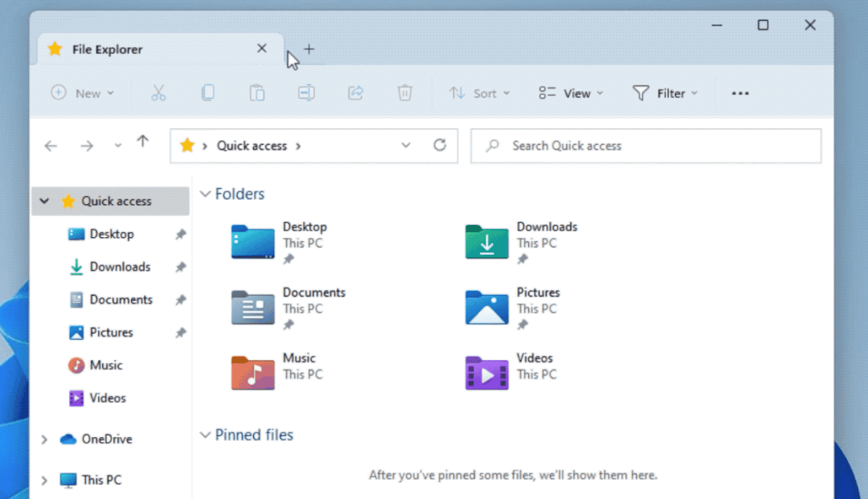Open the Downloads folder tile
Image resolution: width=868 pixels, height=499 pixels.
tap(522, 243)
